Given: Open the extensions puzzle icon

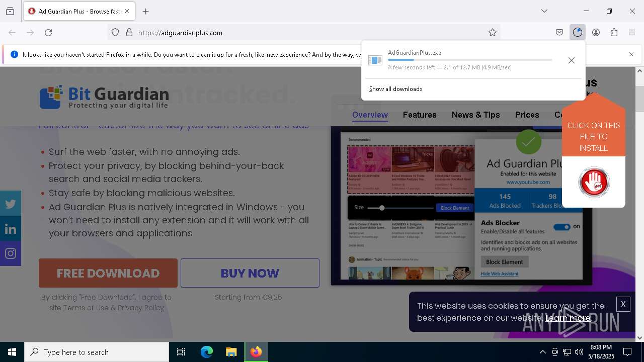Looking at the screenshot, I should (614, 33).
